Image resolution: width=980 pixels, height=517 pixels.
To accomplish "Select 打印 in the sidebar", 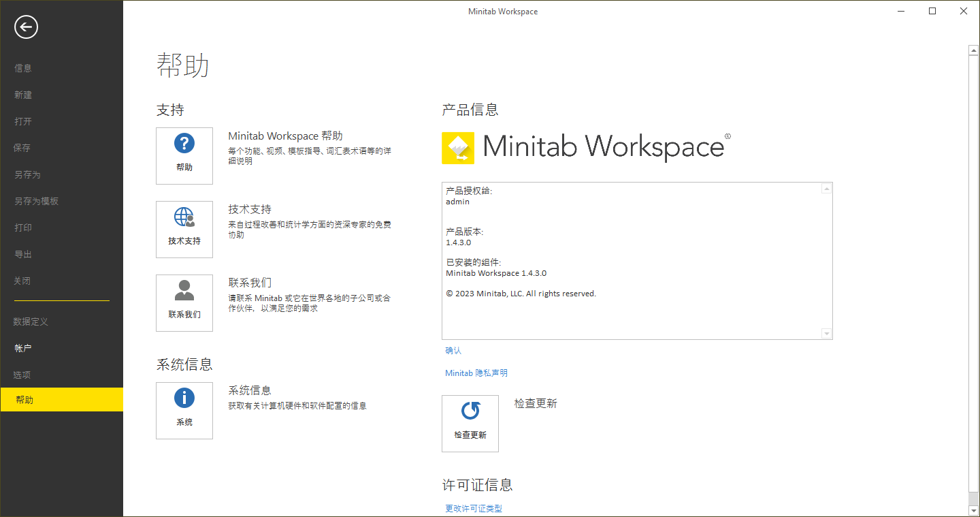I will click(23, 228).
